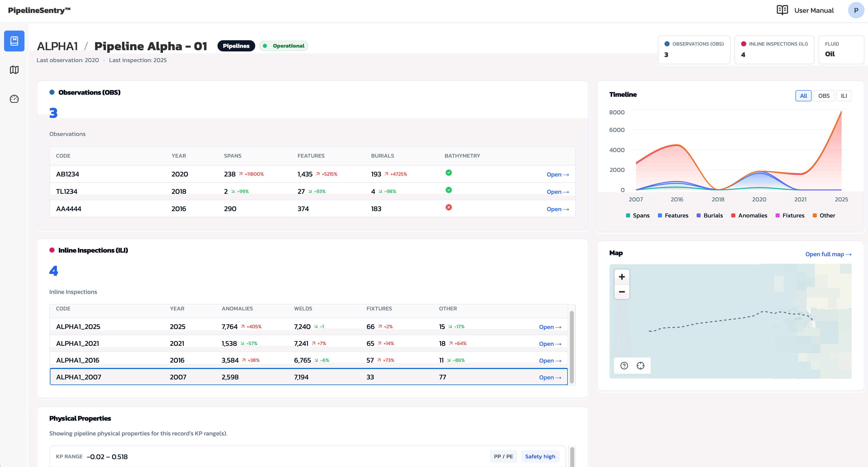Open the ALPHA1_2025 inspection record
The width and height of the screenshot is (868, 467).
[550, 326]
